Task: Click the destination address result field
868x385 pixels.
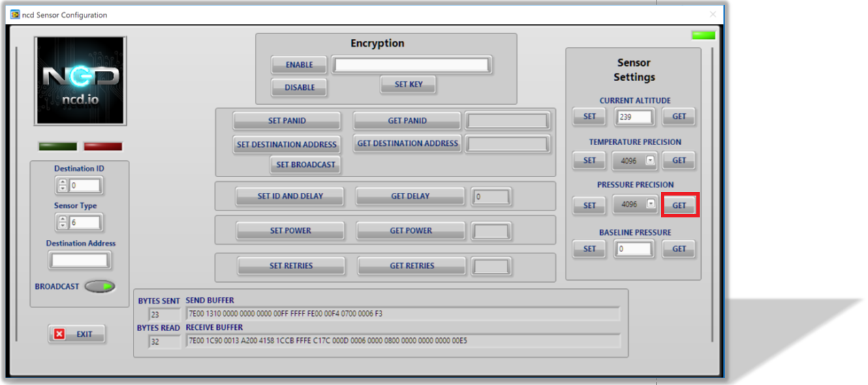Action: (x=508, y=144)
